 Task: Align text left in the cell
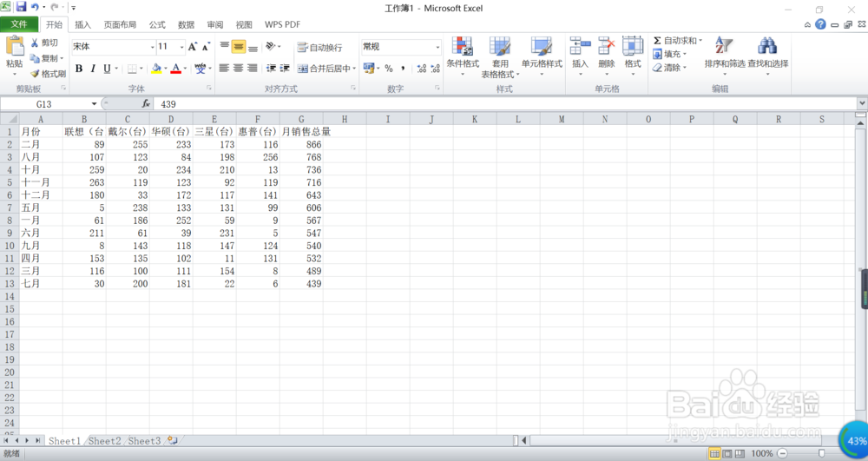pyautogui.click(x=224, y=68)
